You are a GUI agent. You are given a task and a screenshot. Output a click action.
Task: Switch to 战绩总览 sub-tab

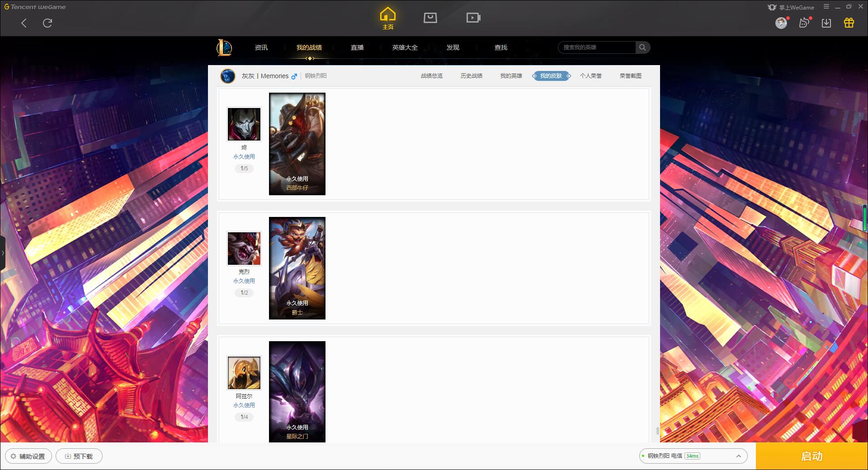(x=432, y=76)
